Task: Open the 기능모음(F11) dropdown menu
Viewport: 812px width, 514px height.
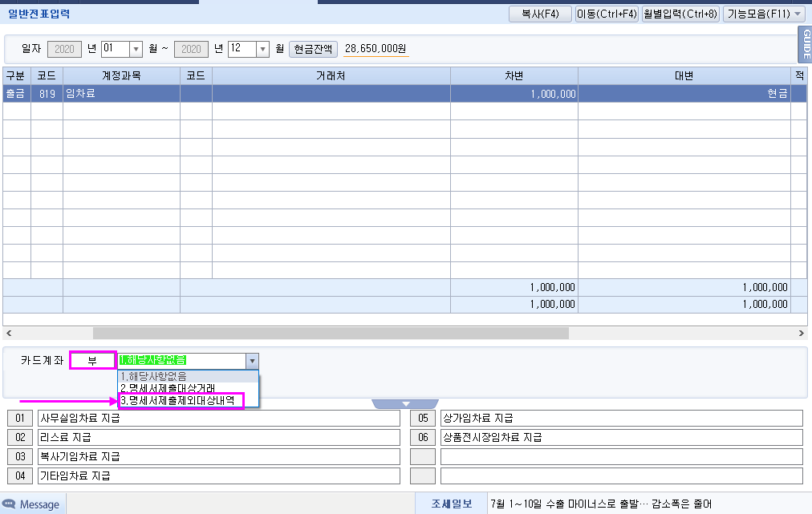Action: (x=765, y=14)
